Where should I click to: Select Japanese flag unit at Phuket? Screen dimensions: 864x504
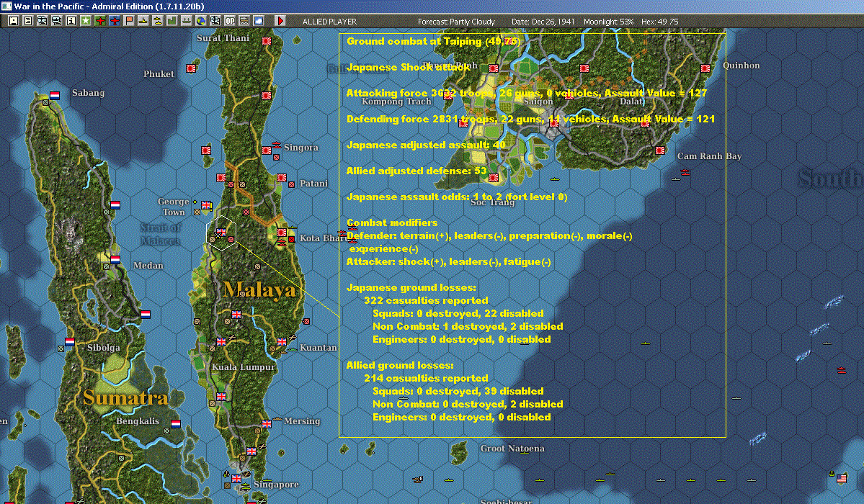point(191,68)
